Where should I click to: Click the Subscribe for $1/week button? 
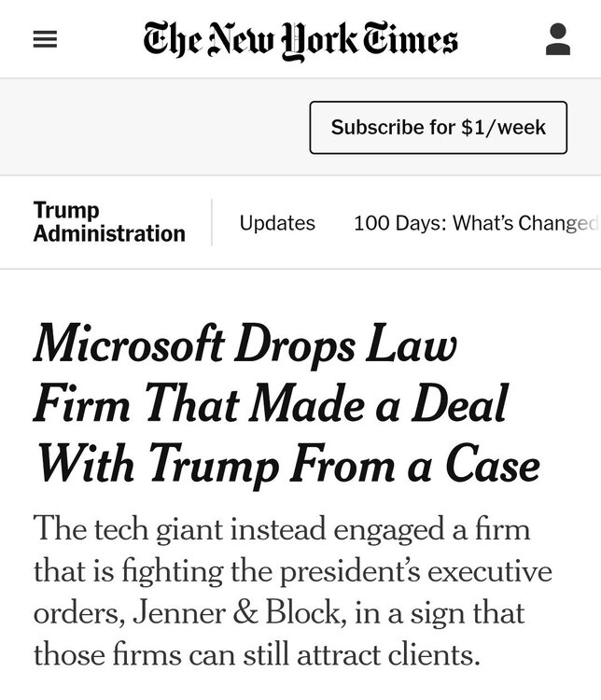point(438,127)
